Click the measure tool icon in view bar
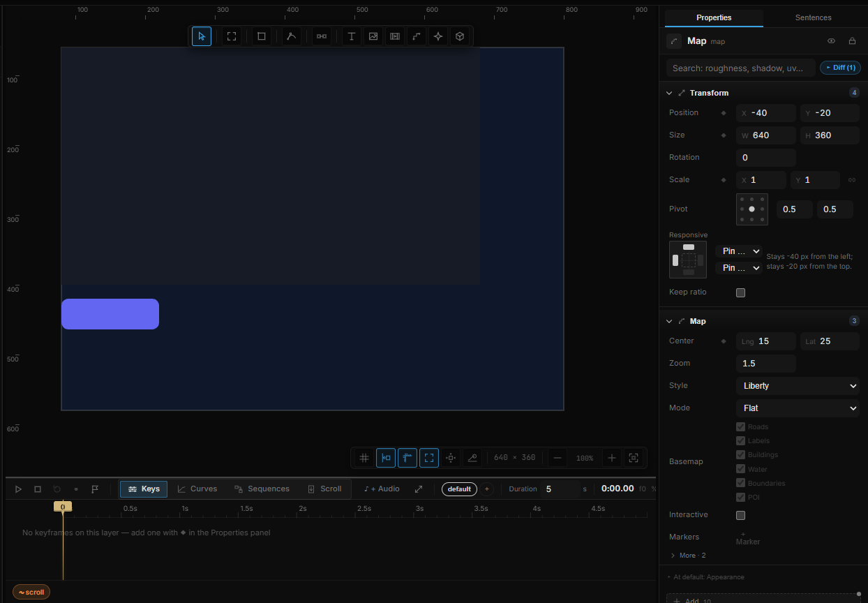This screenshot has width=868, height=603. point(472,458)
